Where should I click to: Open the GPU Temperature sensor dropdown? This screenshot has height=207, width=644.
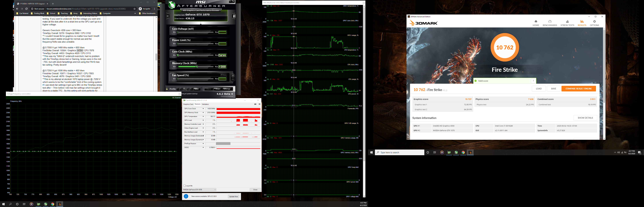pos(203,116)
